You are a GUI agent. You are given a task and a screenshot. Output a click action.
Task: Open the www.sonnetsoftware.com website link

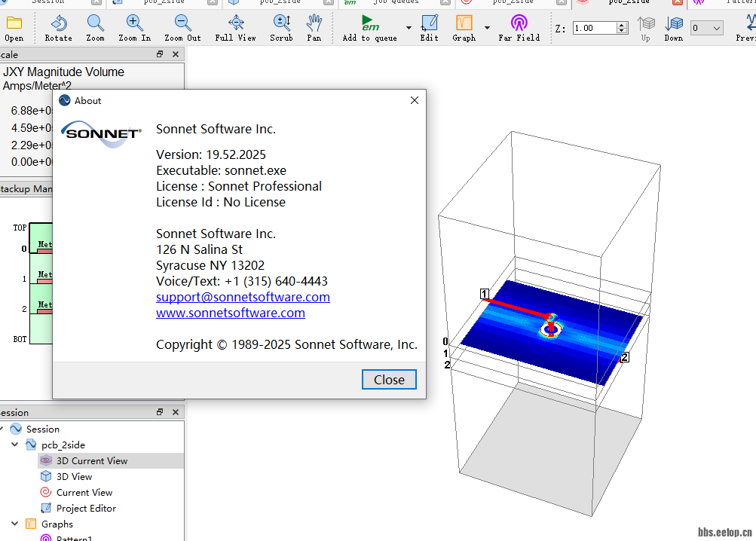[x=231, y=313]
